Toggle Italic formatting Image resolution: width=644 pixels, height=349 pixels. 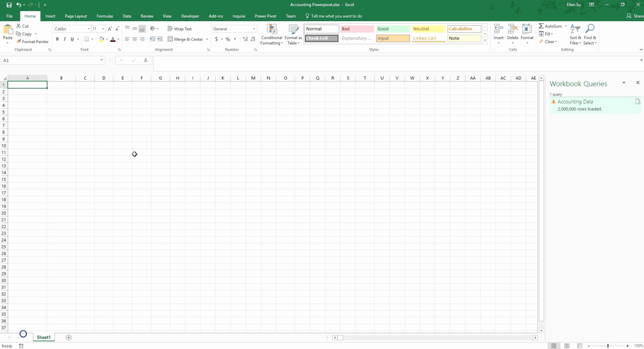(x=65, y=39)
